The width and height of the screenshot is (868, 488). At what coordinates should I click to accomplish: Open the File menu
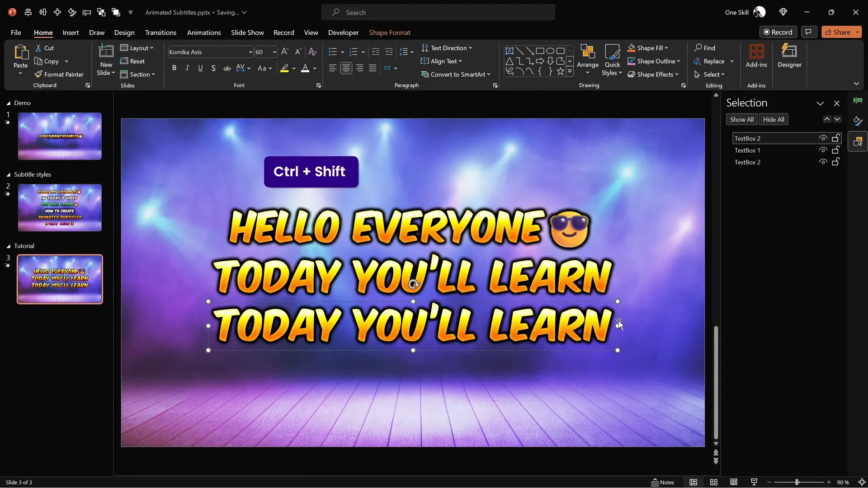pyautogui.click(x=16, y=33)
